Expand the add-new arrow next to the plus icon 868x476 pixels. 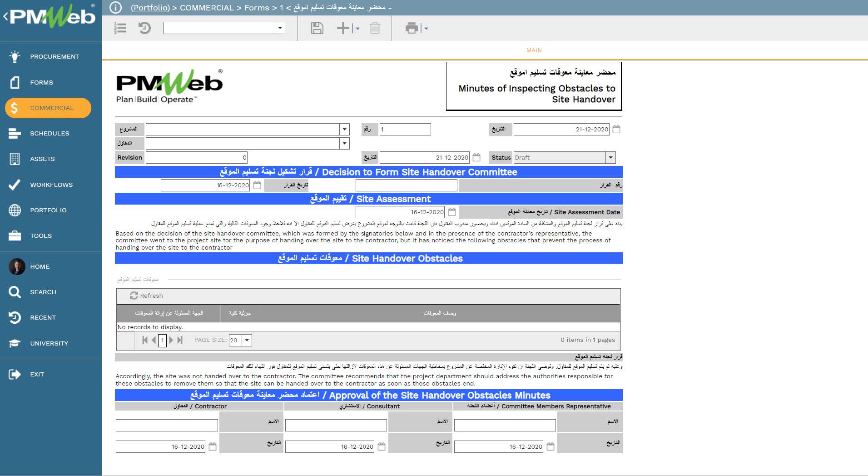point(357,28)
